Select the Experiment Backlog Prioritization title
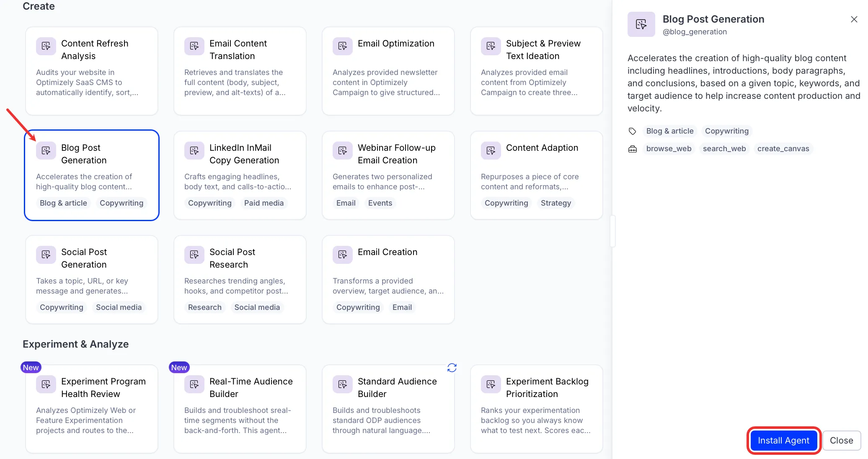The height and width of the screenshot is (459, 868). coord(547,388)
